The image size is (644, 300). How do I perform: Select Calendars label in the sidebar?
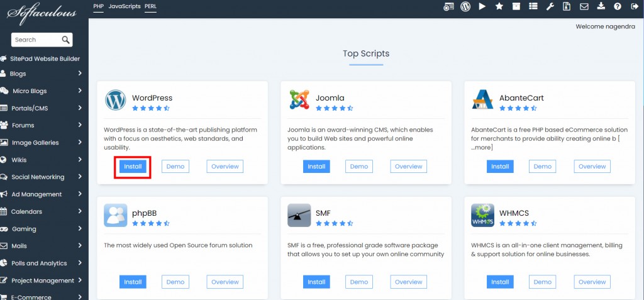pos(26,212)
